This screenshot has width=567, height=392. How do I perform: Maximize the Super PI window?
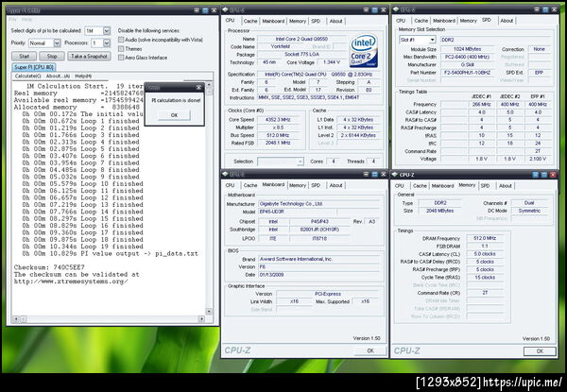coord(205,10)
